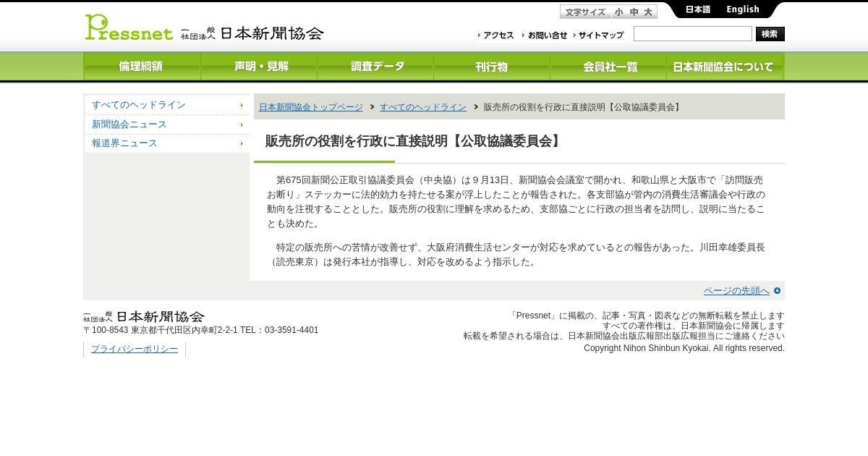
Task: Click the 無断転載を禁止します footer notice
Action: 647,316
